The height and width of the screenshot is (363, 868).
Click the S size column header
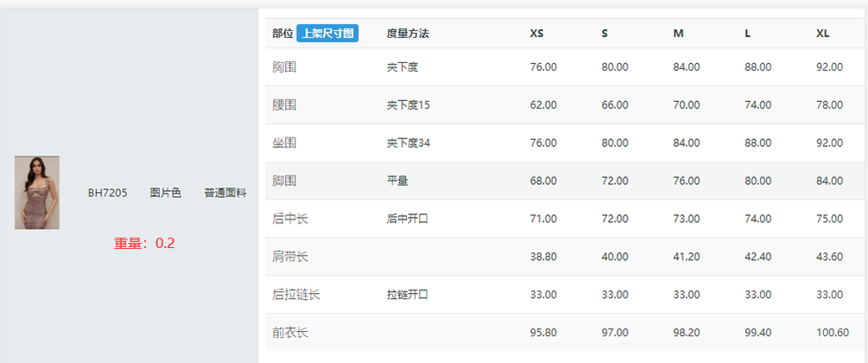[605, 33]
